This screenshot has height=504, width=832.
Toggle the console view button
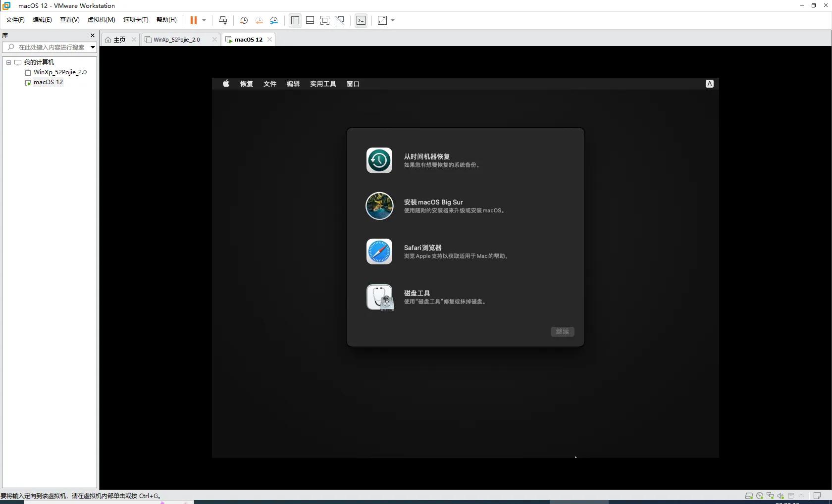point(361,20)
